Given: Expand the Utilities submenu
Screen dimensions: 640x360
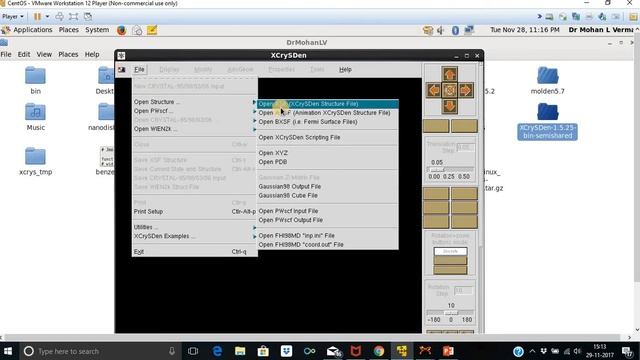Looking at the screenshot, I should tap(195, 227).
